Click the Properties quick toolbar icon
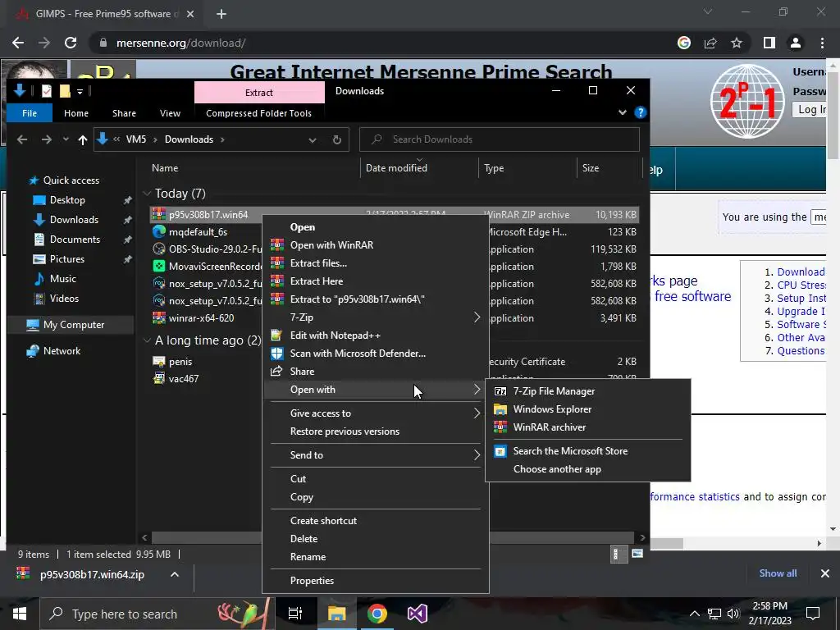840x630 pixels. (47, 91)
